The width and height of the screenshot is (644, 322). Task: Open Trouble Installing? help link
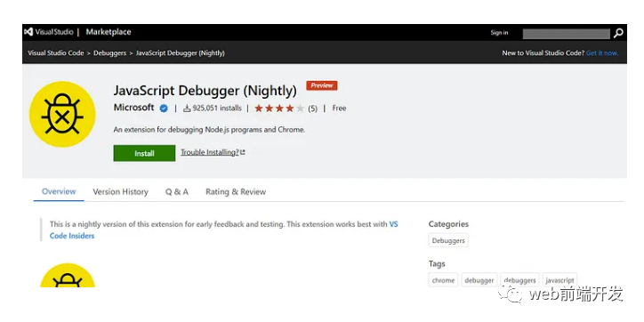tap(210, 152)
